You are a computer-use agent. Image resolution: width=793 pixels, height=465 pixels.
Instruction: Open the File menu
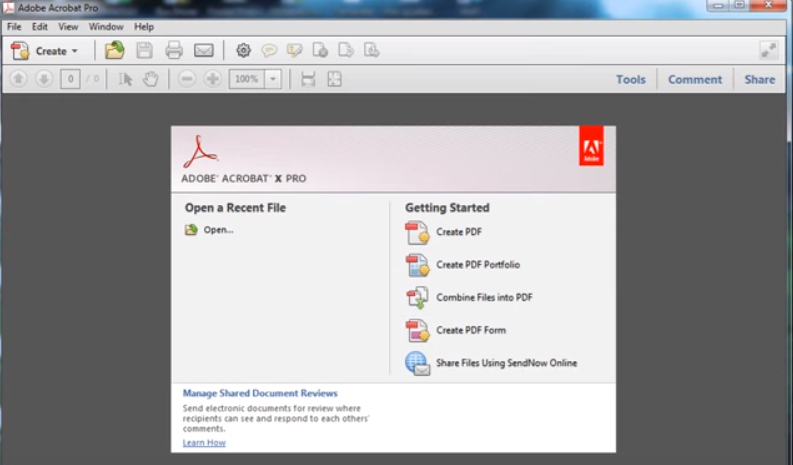pyautogui.click(x=14, y=27)
